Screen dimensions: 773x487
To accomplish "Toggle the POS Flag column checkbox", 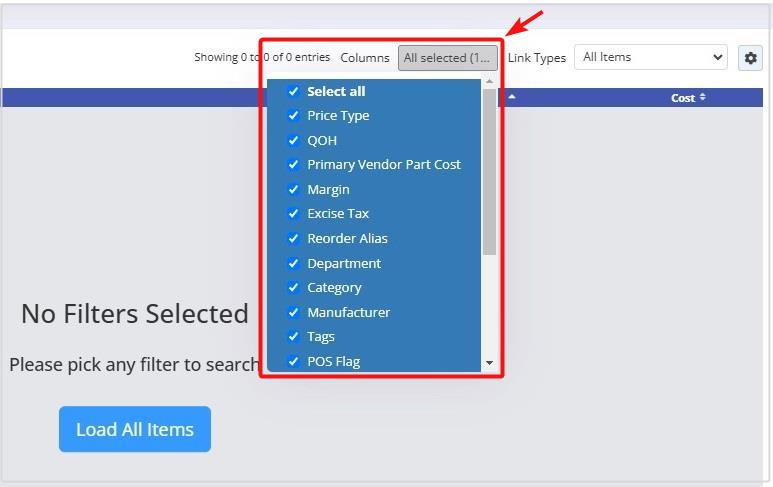I will click(x=293, y=361).
